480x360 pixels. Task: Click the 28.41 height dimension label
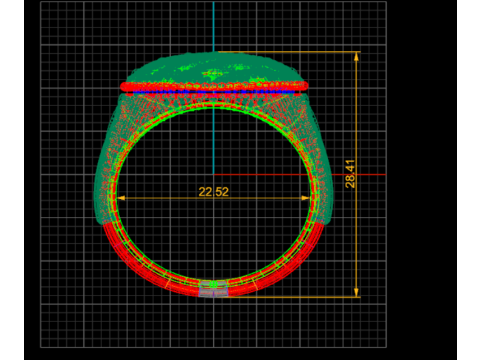[350, 174]
